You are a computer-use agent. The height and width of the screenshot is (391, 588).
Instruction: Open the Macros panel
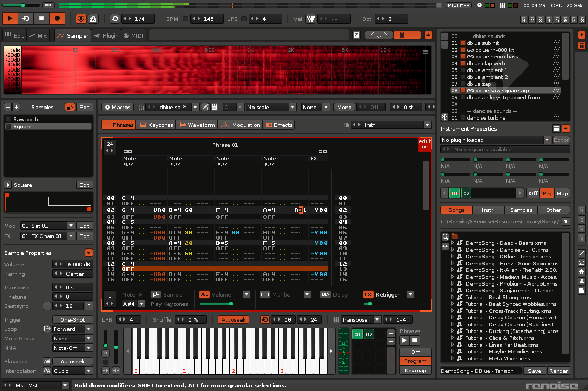[x=118, y=107]
